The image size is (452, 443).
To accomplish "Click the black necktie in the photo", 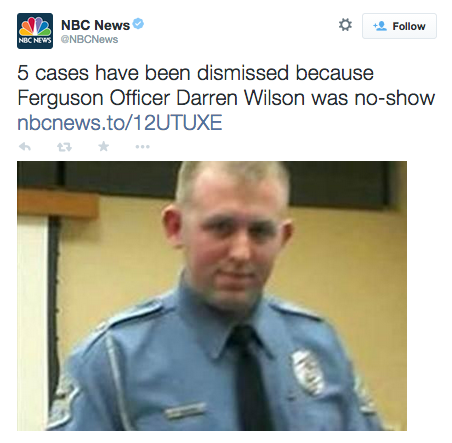I will [249, 377].
